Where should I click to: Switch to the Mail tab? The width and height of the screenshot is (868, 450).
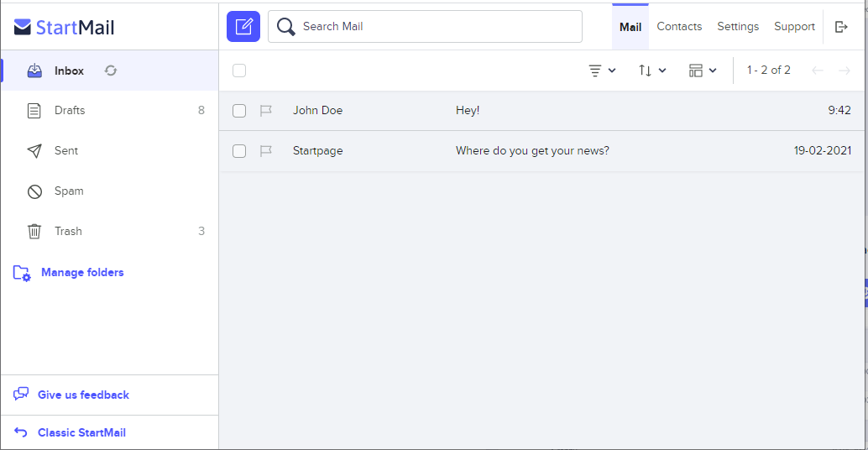(630, 27)
